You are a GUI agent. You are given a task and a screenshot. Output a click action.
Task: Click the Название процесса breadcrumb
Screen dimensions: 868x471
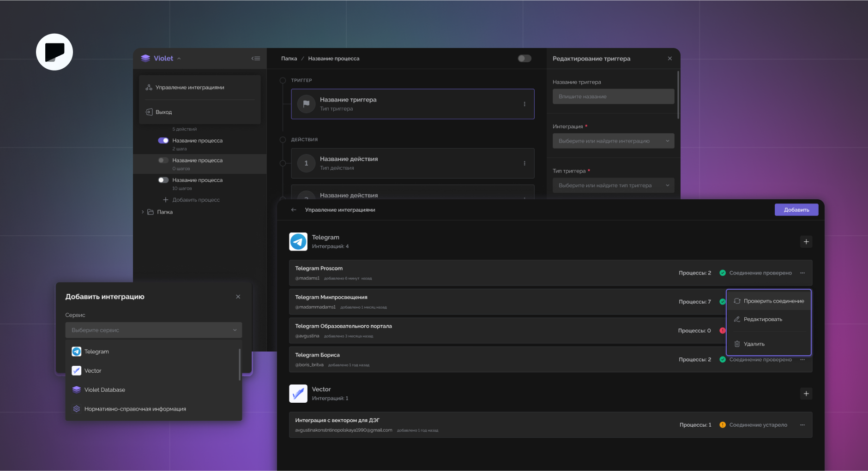334,59
